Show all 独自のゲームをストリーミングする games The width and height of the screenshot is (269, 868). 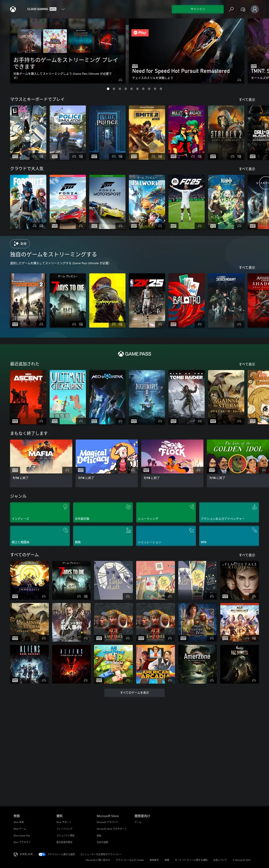coord(247,267)
